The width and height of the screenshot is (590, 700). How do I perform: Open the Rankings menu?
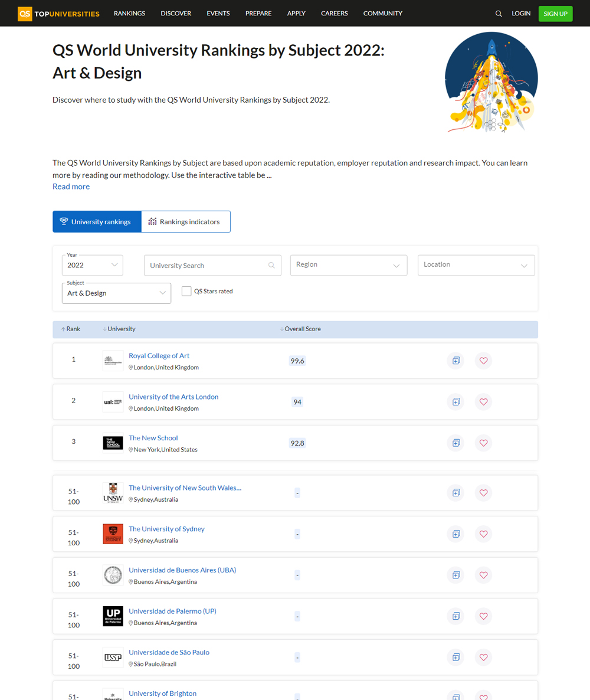pyautogui.click(x=129, y=14)
